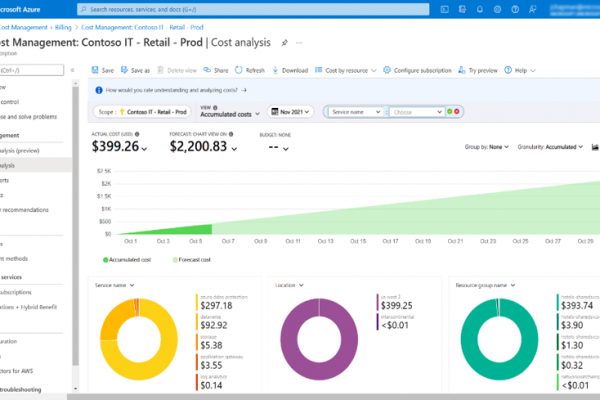This screenshot has width=600, height=400.
Task: Open the Group by None dropdown
Action: coord(487,147)
